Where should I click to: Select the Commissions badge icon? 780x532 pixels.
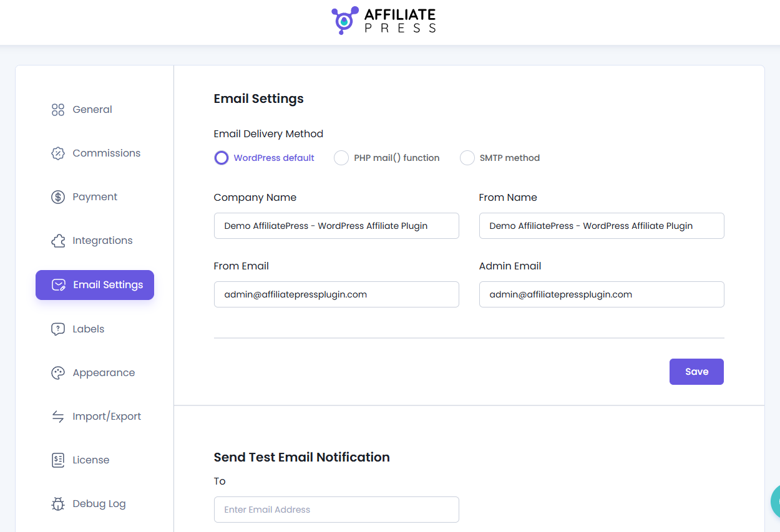click(57, 153)
